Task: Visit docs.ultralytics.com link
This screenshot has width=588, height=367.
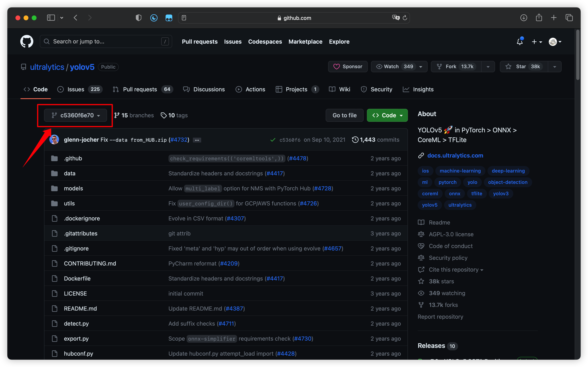Action: coord(455,155)
